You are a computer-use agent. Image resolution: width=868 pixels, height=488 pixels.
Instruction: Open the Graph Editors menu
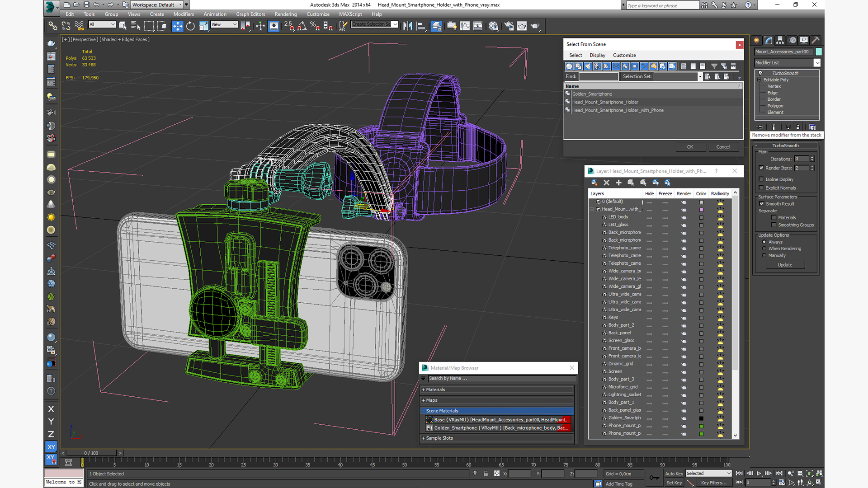pos(250,14)
